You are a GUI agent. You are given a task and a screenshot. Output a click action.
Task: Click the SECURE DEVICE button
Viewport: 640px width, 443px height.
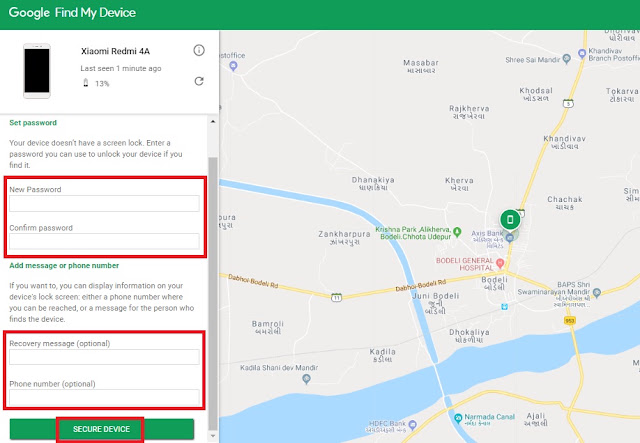pos(102,429)
